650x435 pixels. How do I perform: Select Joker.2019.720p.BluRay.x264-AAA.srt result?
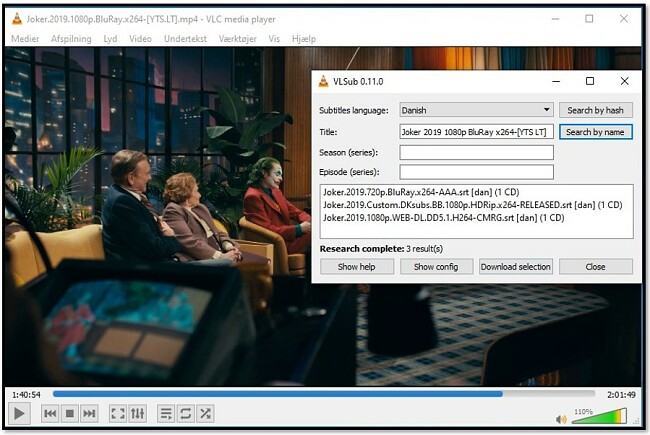[421, 192]
